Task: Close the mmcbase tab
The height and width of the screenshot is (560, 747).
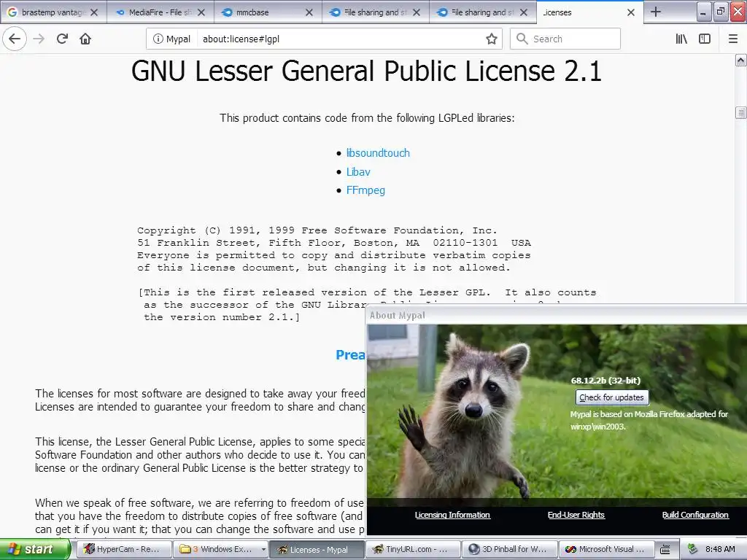Action: click(x=309, y=12)
